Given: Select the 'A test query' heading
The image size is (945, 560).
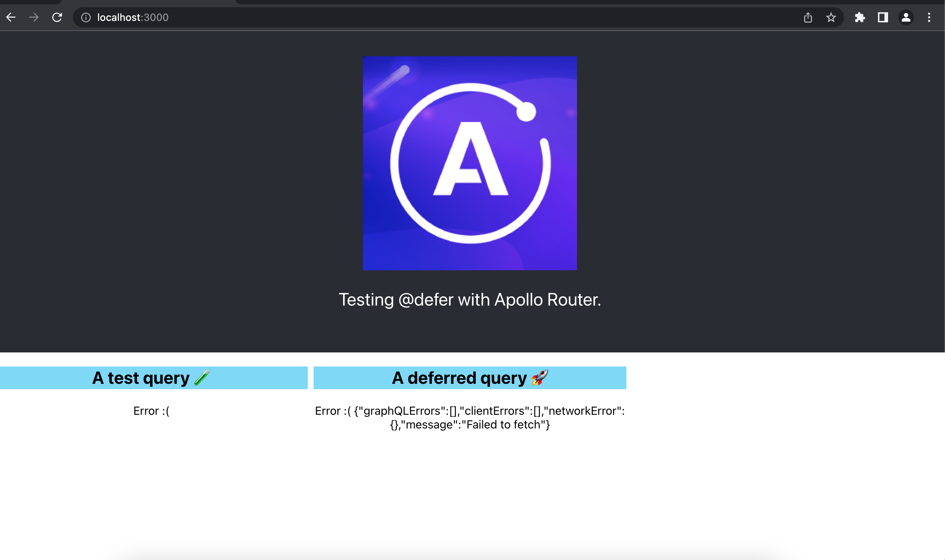Looking at the screenshot, I should pos(151,378).
